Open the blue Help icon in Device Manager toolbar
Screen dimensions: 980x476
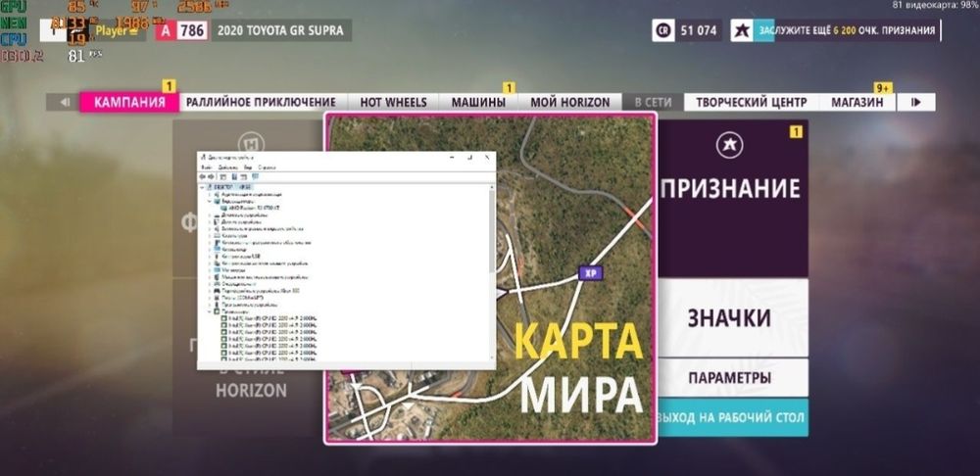[234, 176]
